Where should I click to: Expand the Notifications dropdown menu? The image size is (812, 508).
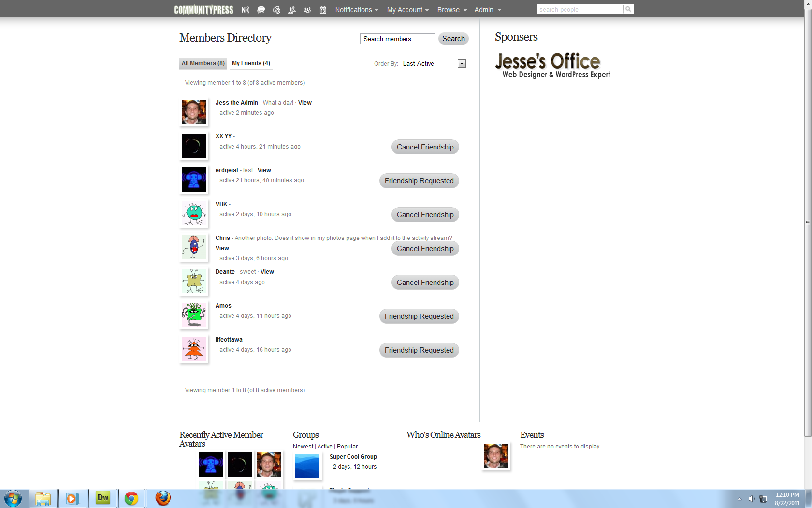click(x=357, y=10)
